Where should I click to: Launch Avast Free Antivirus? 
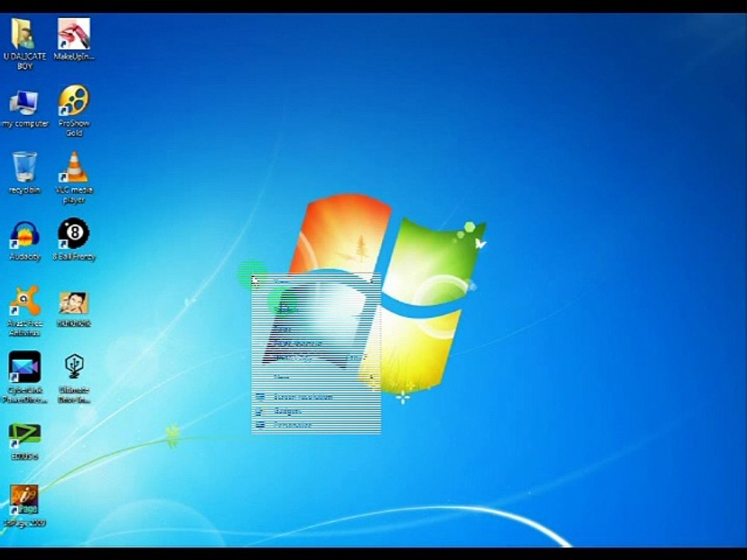tap(25, 310)
